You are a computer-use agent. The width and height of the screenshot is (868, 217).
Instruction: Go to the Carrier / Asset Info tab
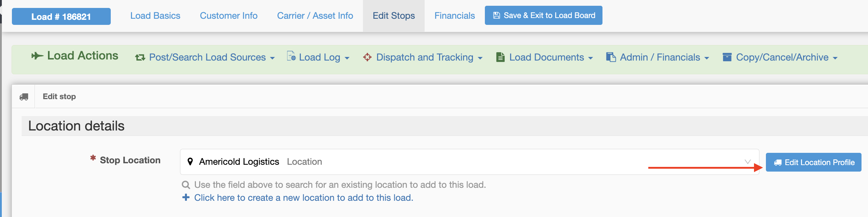click(x=315, y=15)
